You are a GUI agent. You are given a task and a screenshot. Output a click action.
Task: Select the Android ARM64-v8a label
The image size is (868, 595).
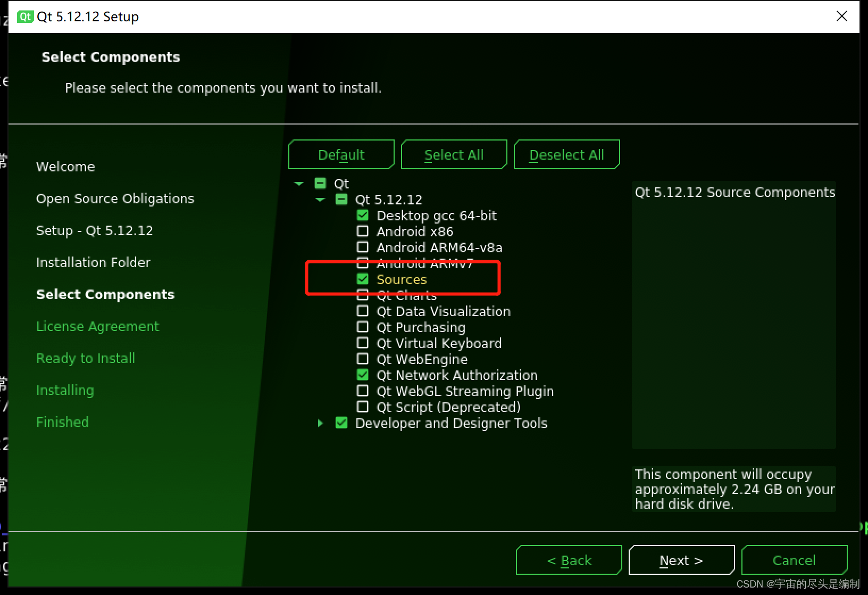439,247
